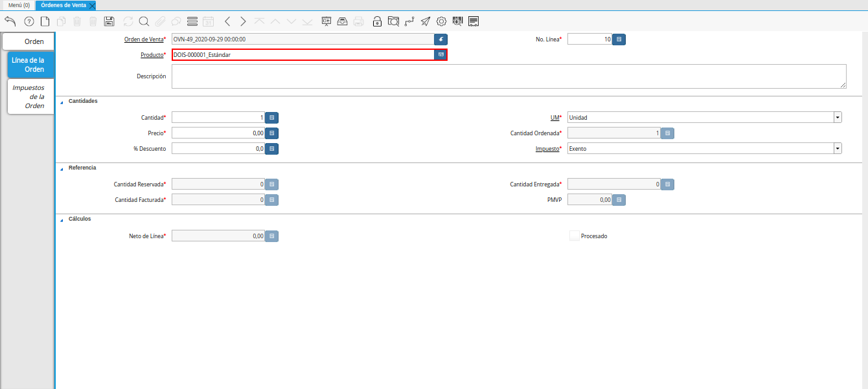Collapse the Referencia section
This screenshot has width=868, height=389.
(x=62, y=168)
